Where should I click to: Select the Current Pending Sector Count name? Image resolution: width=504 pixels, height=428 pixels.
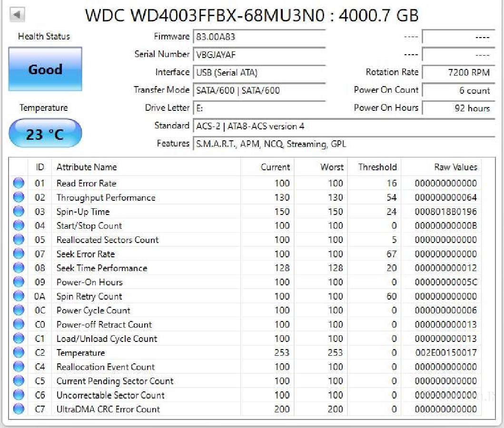[x=115, y=381]
